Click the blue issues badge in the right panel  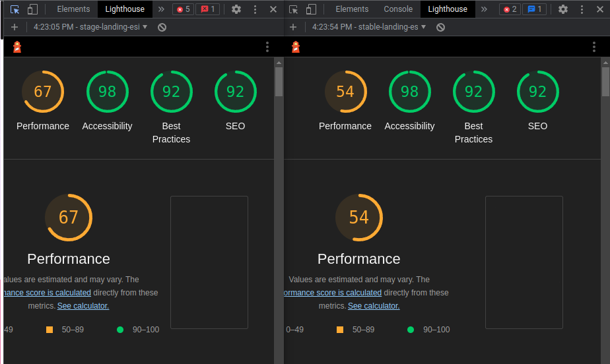pos(534,9)
